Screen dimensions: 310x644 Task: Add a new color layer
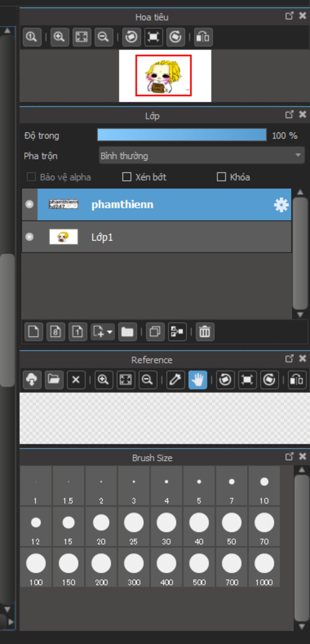pos(33,332)
